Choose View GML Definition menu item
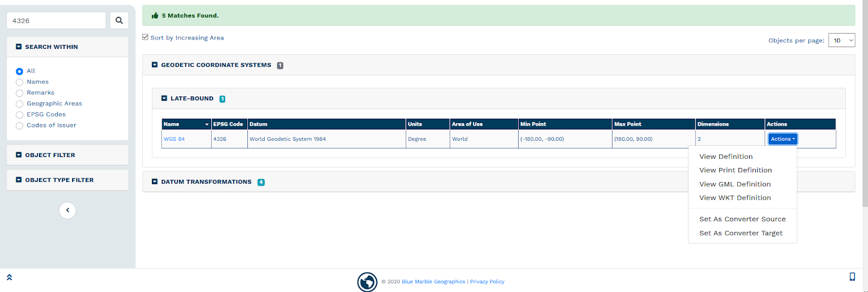The image size is (868, 292). [x=735, y=184]
